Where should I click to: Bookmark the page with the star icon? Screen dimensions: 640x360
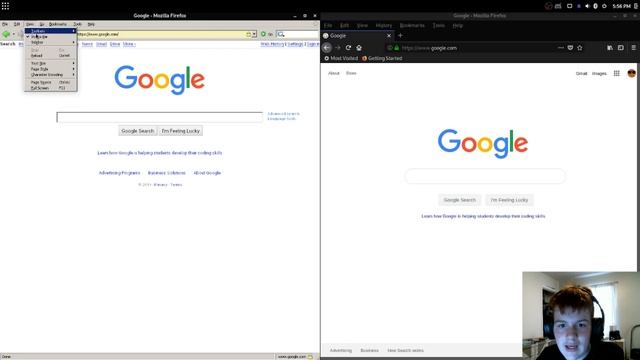[x=580, y=48]
